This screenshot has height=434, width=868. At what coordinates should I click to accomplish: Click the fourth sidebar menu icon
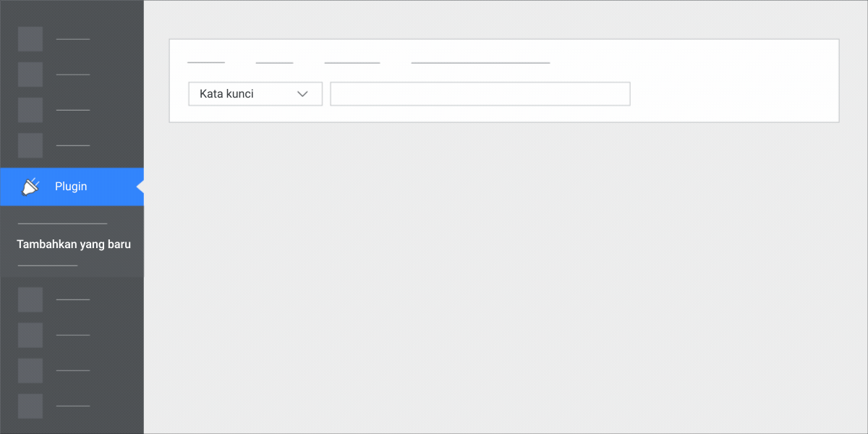tap(30, 145)
